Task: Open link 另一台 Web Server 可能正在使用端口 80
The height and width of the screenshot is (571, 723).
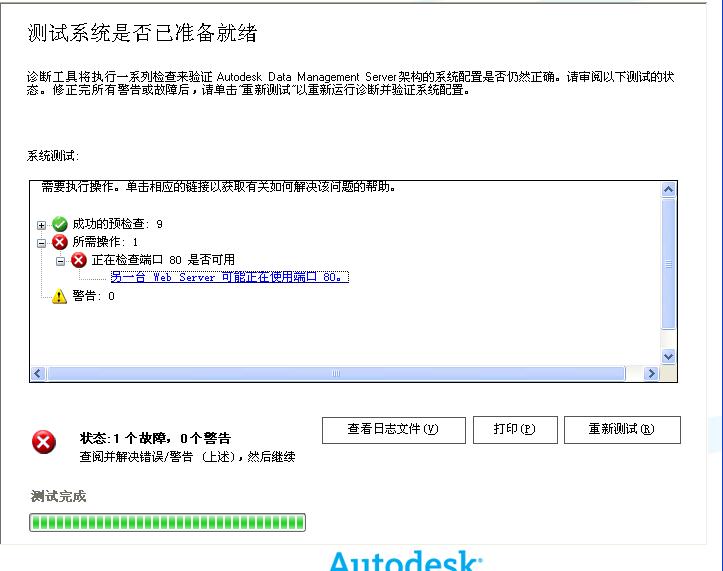Action: pyautogui.click(x=229, y=277)
